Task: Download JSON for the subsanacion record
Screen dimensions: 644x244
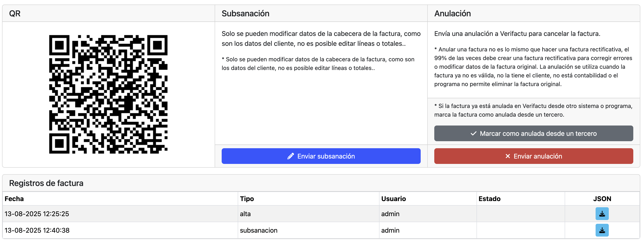Action: pyautogui.click(x=602, y=230)
